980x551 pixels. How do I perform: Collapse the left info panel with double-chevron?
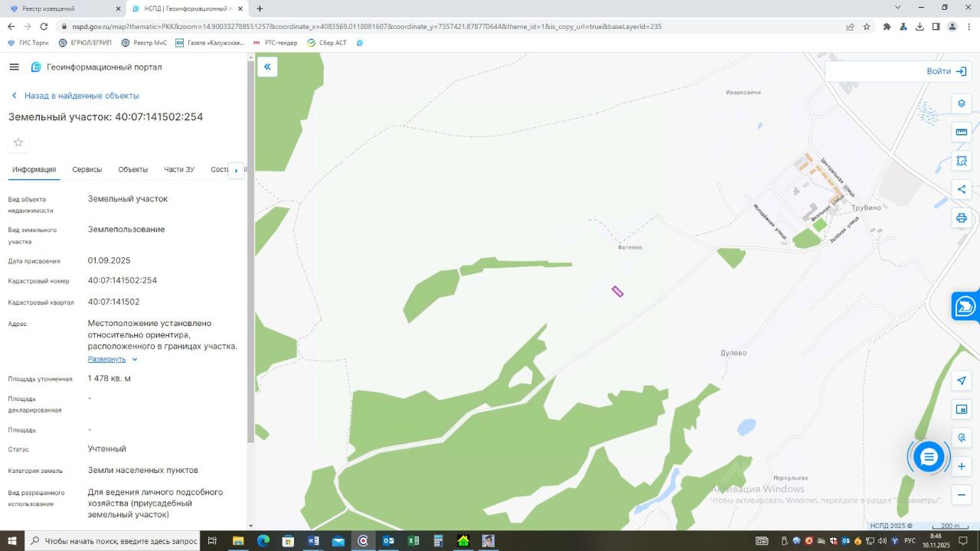[267, 67]
